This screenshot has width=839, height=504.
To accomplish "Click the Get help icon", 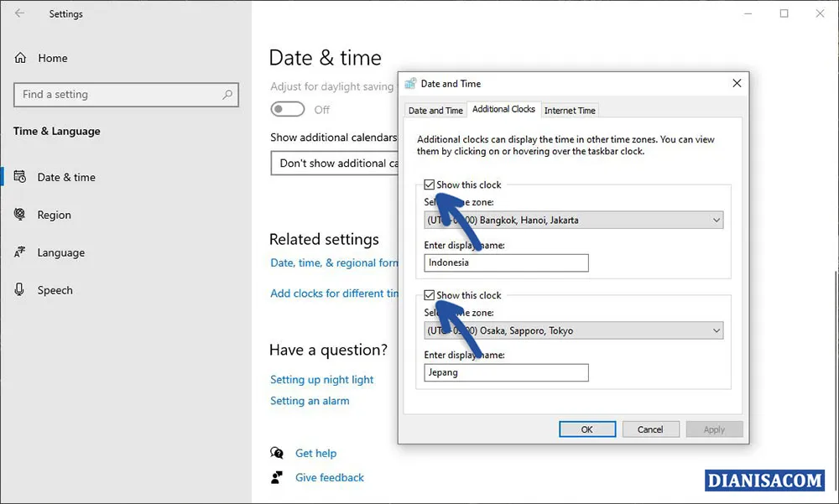I will pos(277,453).
